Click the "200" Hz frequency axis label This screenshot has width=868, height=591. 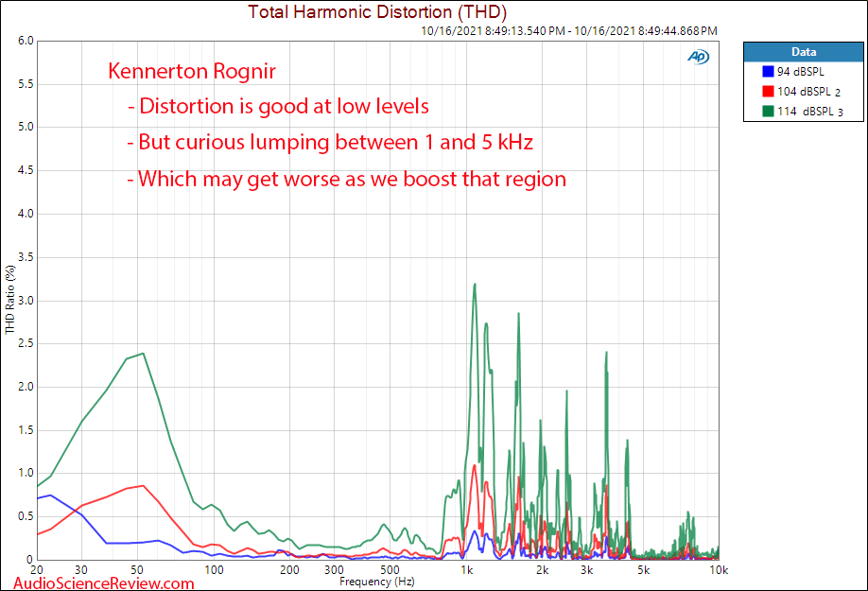pyautogui.click(x=289, y=570)
